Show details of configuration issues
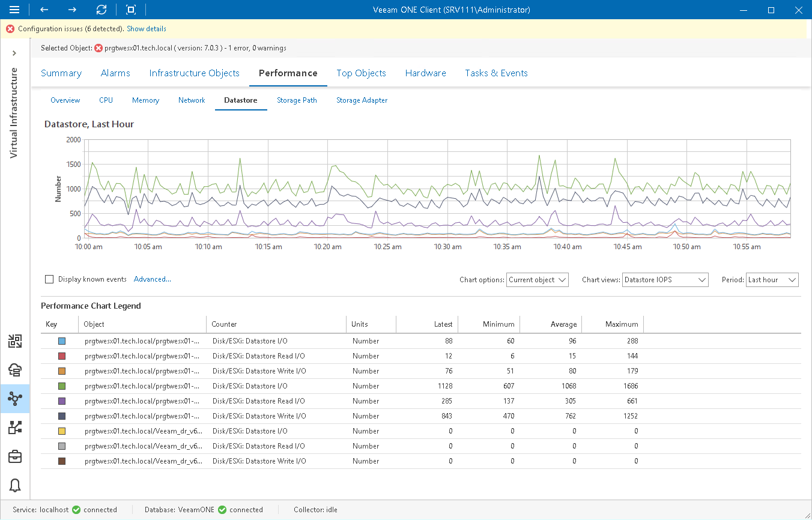The height and width of the screenshot is (520, 812). pyautogui.click(x=146, y=28)
